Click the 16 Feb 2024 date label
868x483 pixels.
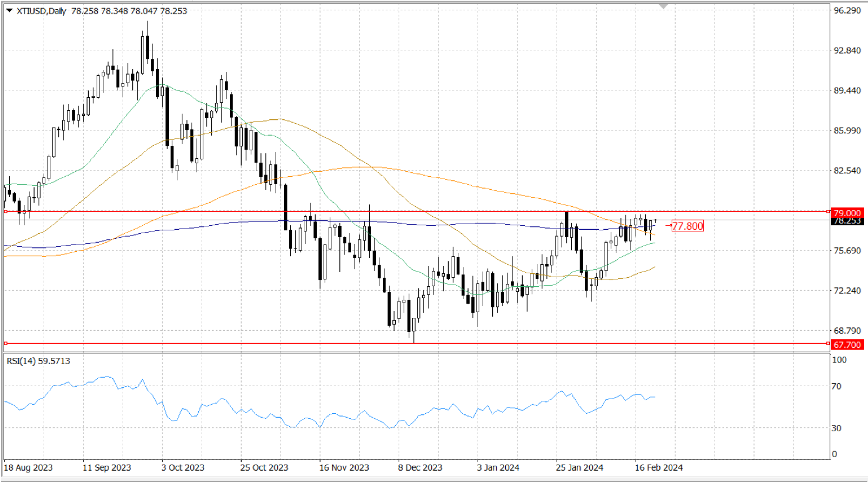(658, 467)
